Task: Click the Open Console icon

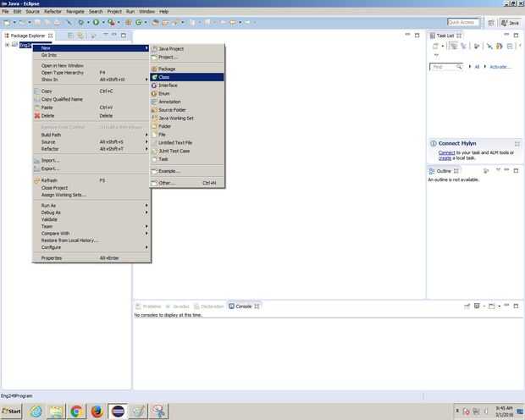Action: point(491,307)
